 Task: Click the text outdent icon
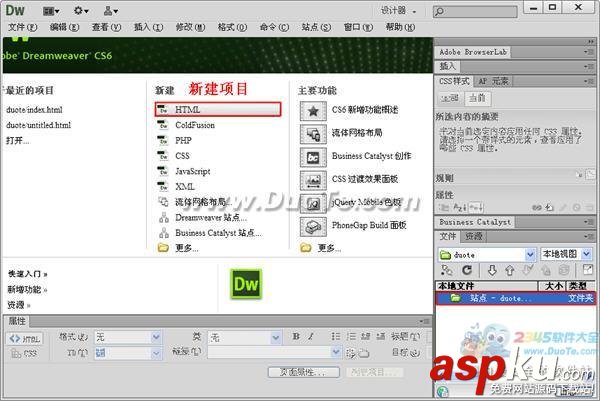pos(365,336)
